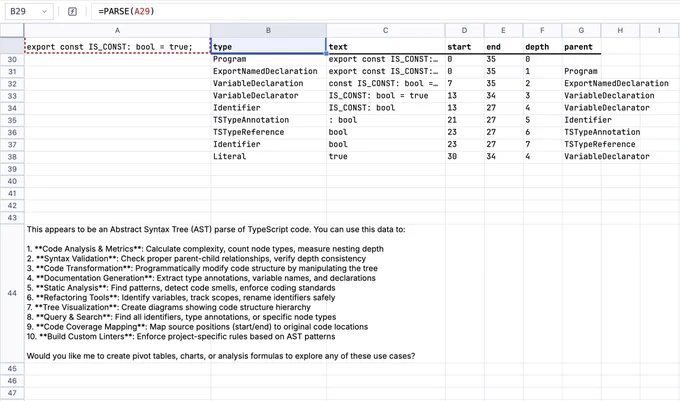The image size is (680, 401).
Task: Select the 'Literal' cell in row 38
Action: [268, 156]
